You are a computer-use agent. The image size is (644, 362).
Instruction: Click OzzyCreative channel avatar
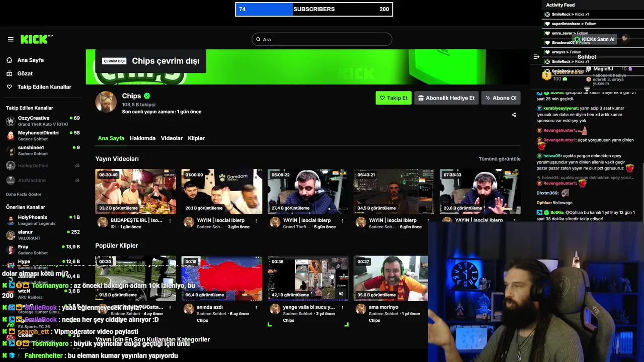click(11, 121)
